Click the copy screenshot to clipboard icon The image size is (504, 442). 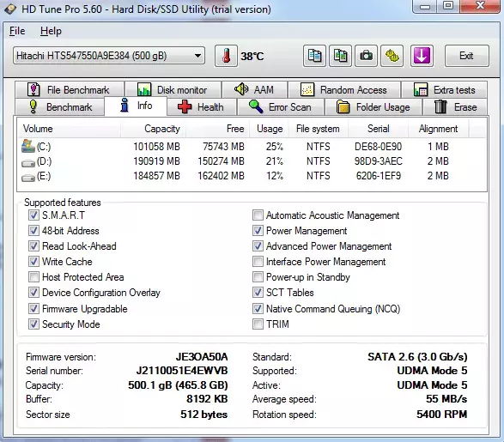(x=340, y=56)
